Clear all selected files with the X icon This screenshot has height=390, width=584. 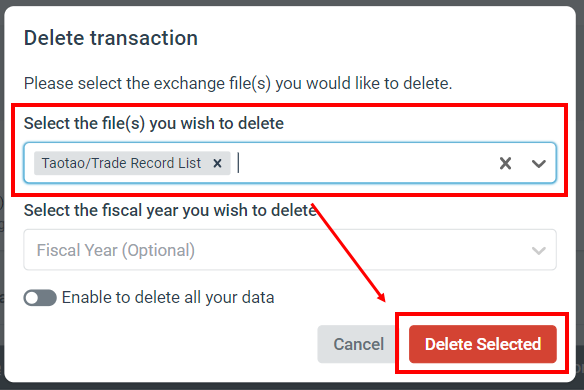(x=505, y=163)
